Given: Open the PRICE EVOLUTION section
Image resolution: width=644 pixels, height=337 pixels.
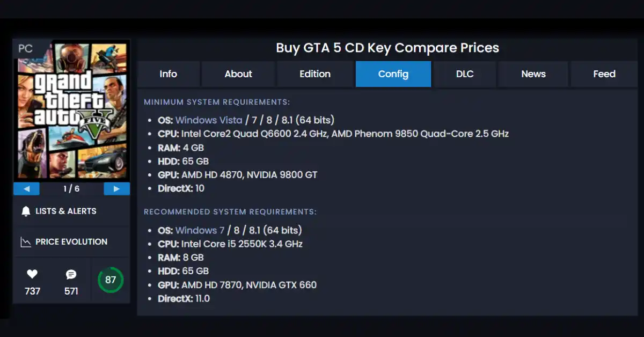Looking at the screenshot, I should 71,242.
